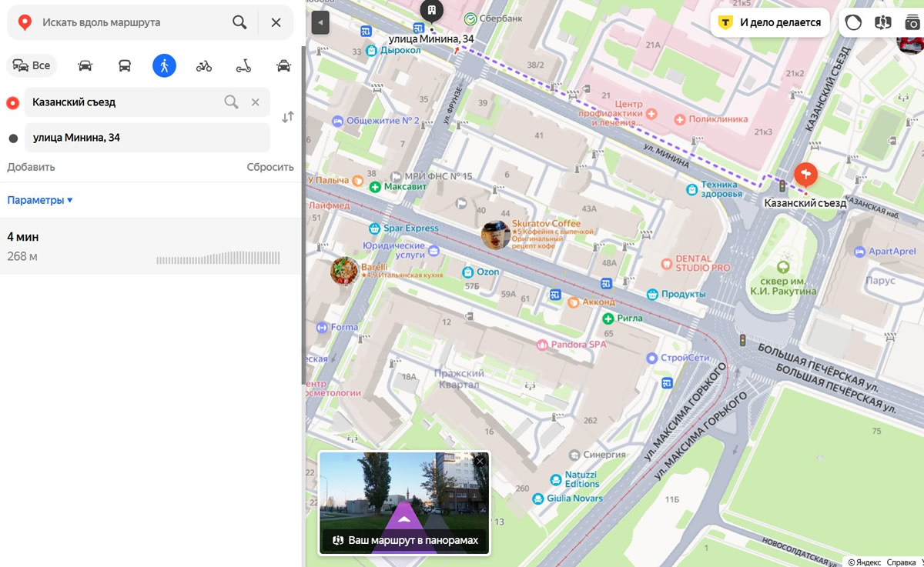This screenshot has width=924, height=567.
Task: Select the Продукты grocery marker
Action: (652, 294)
